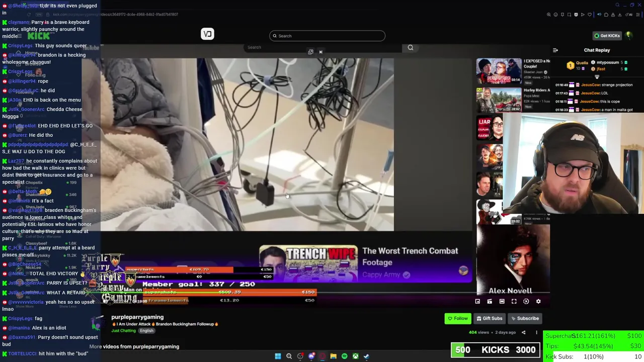The height and width of the screenshot is (362, 644).
Task: Toggle the mini player mode
Action: click(477, 301)
